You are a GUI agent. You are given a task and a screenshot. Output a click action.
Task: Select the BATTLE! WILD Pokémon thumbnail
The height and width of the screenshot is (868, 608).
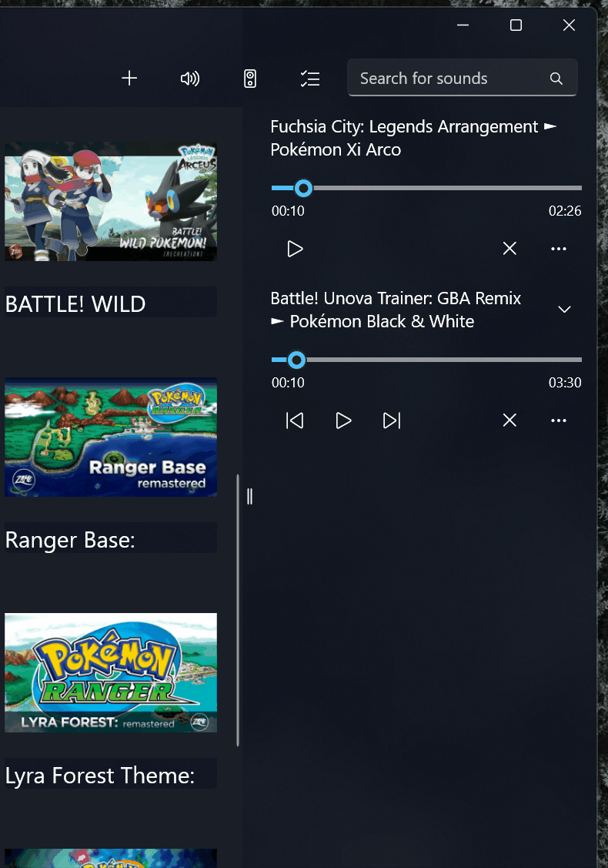(111, 202)
